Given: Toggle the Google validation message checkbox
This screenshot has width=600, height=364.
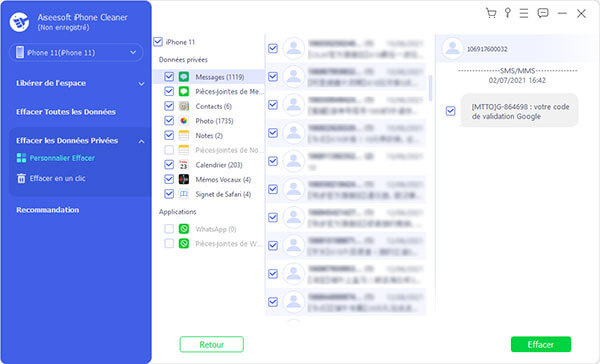Looking at the screenshot, I should click(x=450, y=111).
